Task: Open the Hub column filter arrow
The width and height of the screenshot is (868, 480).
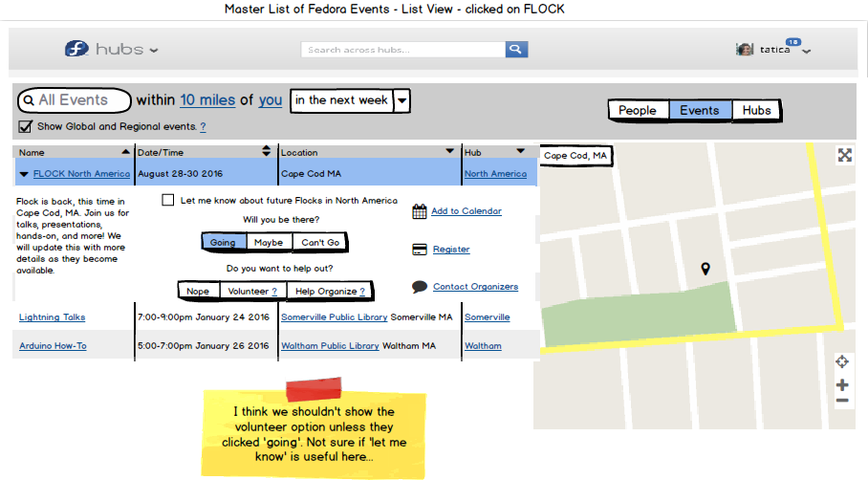Action: coord(520,150)
